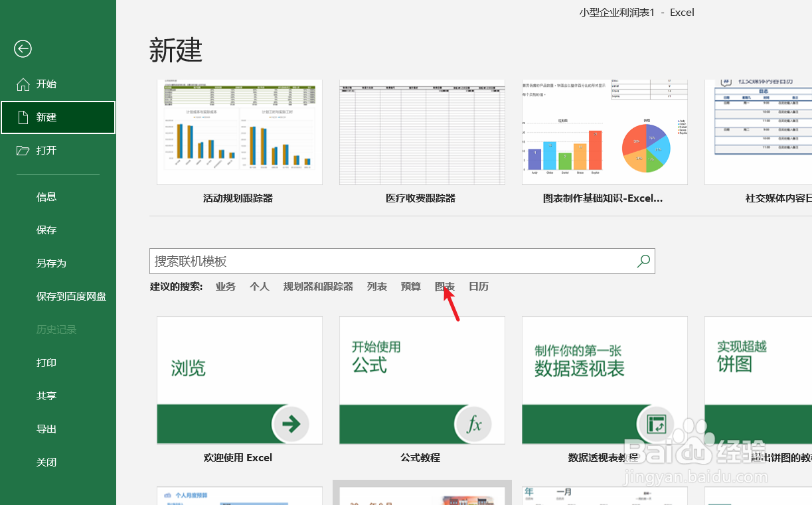The width and height of the screenshot is (812, 505).
Task: Click suggested search 预算
Action: pos(411,287)
